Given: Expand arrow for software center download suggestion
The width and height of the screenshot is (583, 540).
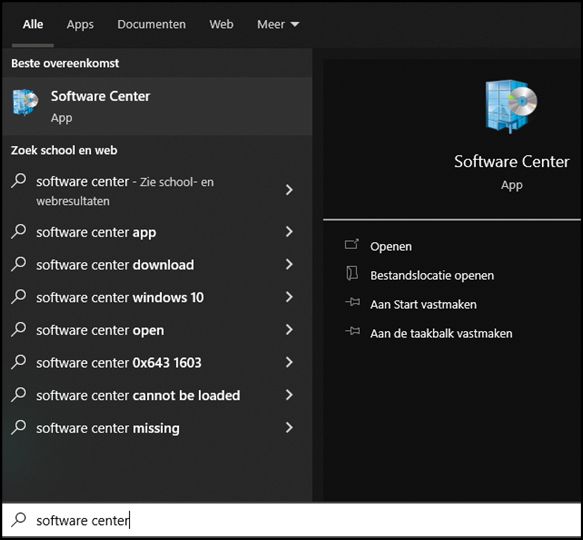Looking at the screenshot, I should click(x=289, y=264).
